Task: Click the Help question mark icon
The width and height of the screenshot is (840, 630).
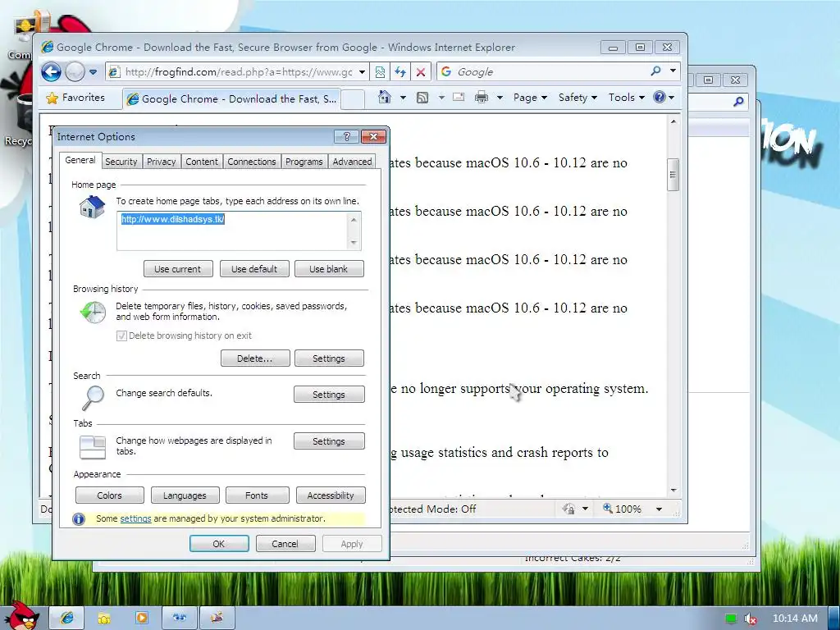Action: (x=660, y=97)
